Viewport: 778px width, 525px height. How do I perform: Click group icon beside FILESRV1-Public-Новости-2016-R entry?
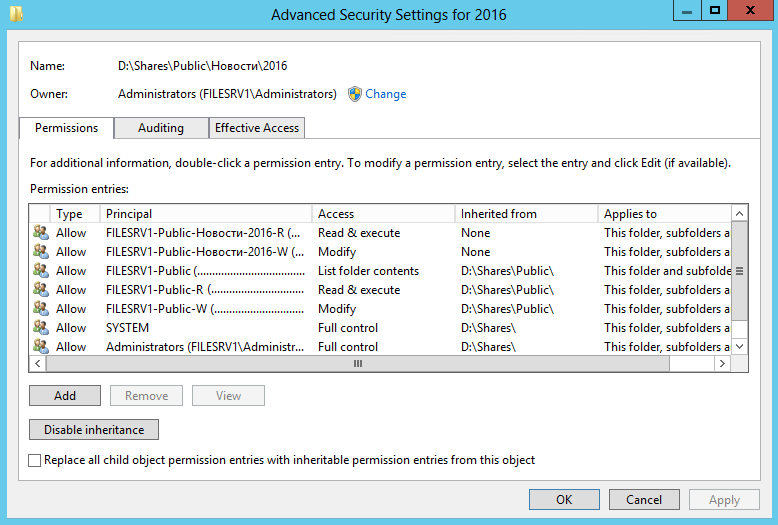[x=40, y=233]
